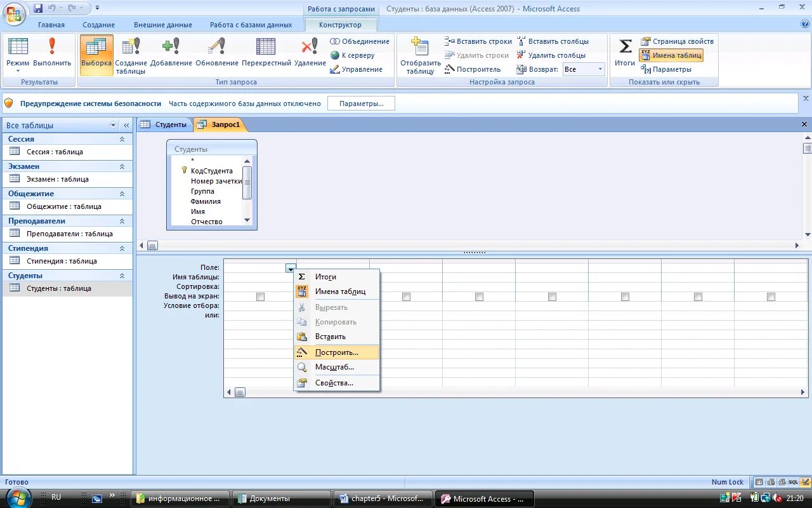The image size is (812, 508).
Task: Collapse the Стипендия group
Action: (122, 248)
